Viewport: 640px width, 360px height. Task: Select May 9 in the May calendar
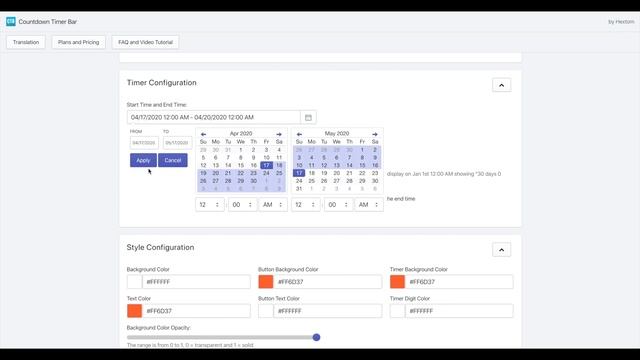coord(375,158)
